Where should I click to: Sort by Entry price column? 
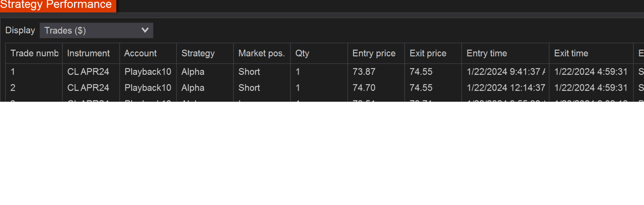374,53
